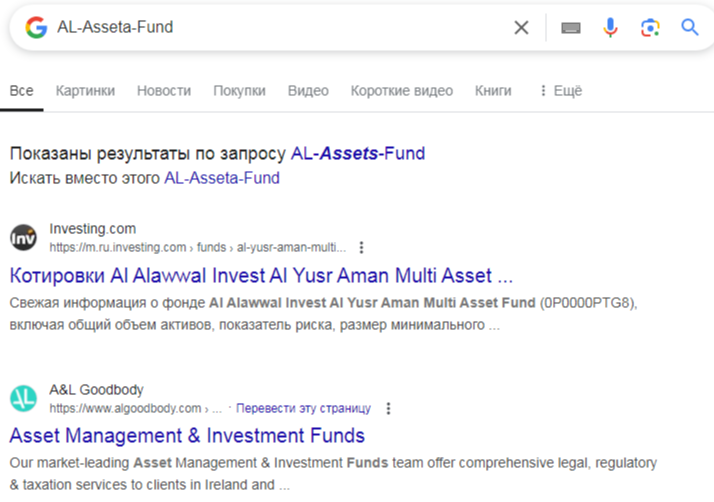Click the A&L Goodbody site favicon

[x=23, y=398]
